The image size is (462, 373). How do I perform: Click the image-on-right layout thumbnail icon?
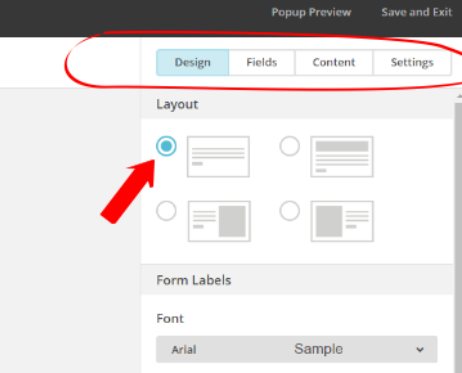(219, 221)
